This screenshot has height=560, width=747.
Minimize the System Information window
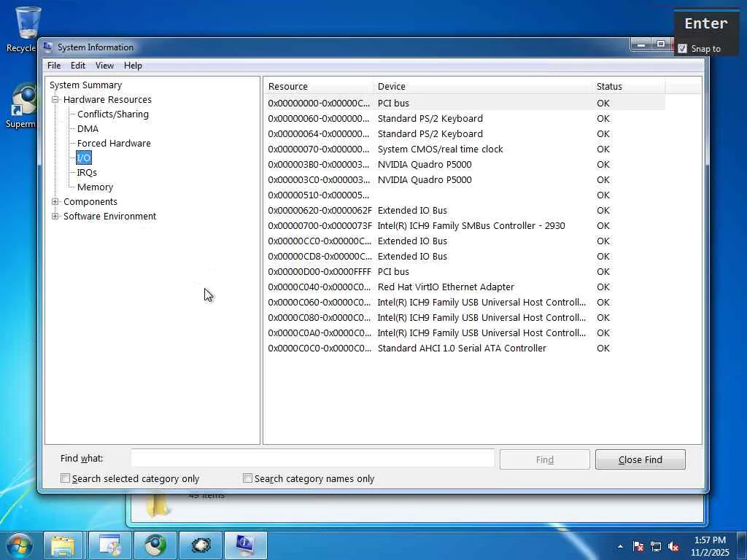[x=642, y=44]
